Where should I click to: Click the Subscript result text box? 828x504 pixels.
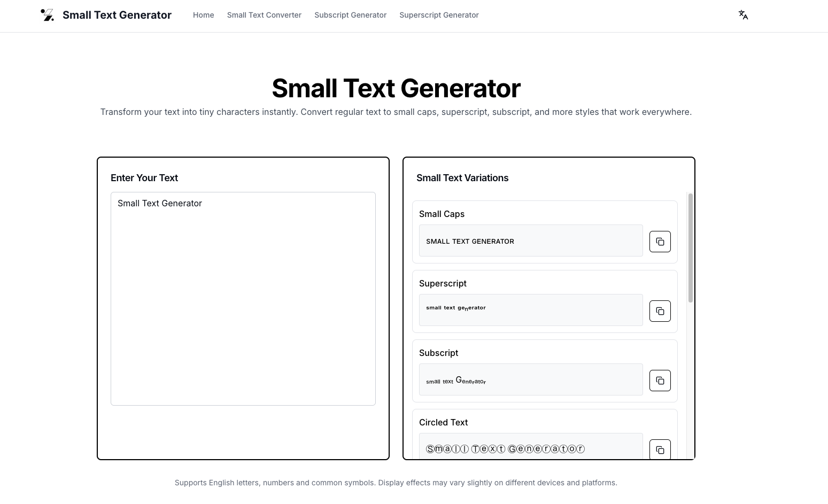(530, 379)
